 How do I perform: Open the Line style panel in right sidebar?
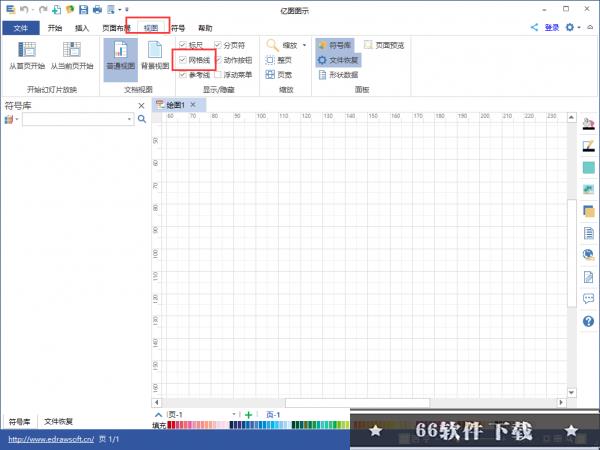(x=589, y=146)
